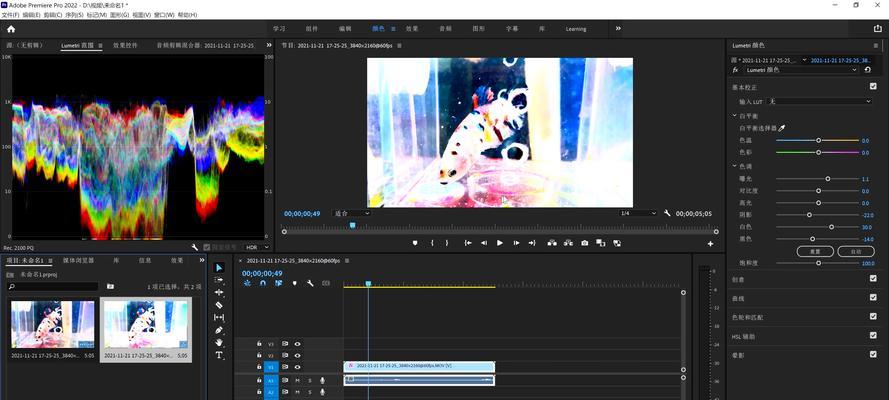The height and width of the screenshot is (400, 889).
Task: Toggle V1 track eye visibility
Action: click(297, 367)
